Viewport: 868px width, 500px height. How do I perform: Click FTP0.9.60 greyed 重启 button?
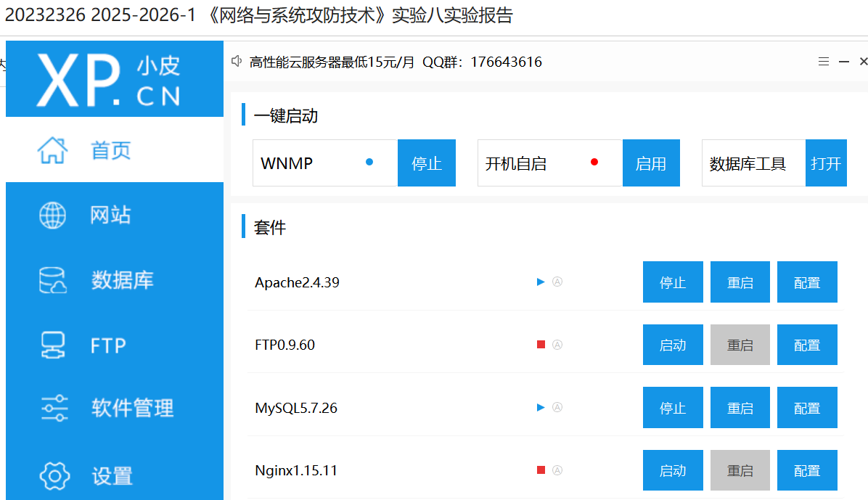[740, 345]
